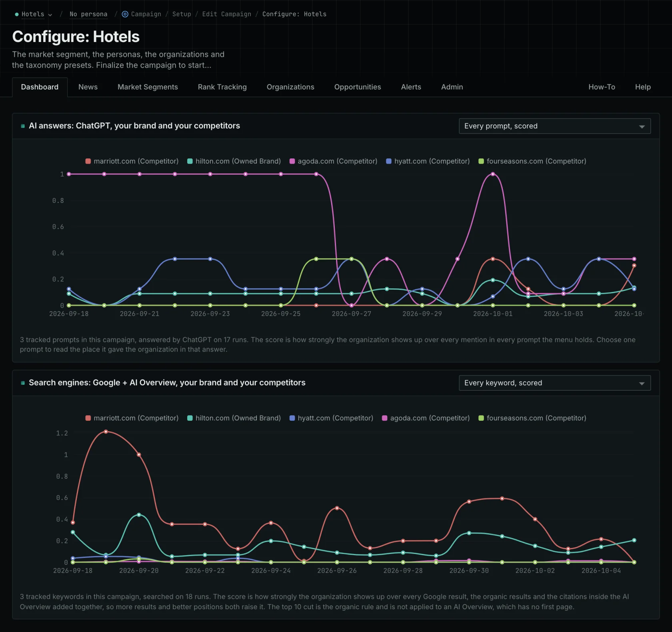The width and height of the screenshot is (672, 632).
Task: Toggle agoda.com legend in AI answers chart
Action: click(x=333, y=161)
